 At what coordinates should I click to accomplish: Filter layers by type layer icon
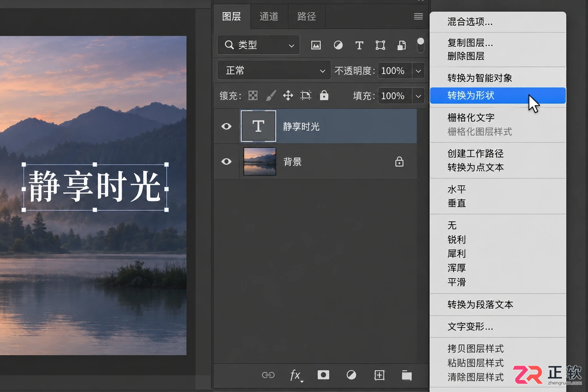[359, 45]
